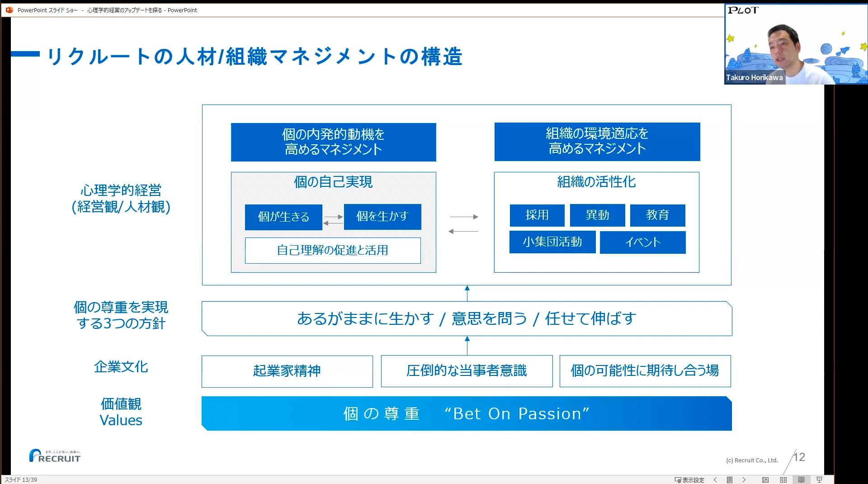
Task: Go to previous slide with left arrow
Action: 715,480
